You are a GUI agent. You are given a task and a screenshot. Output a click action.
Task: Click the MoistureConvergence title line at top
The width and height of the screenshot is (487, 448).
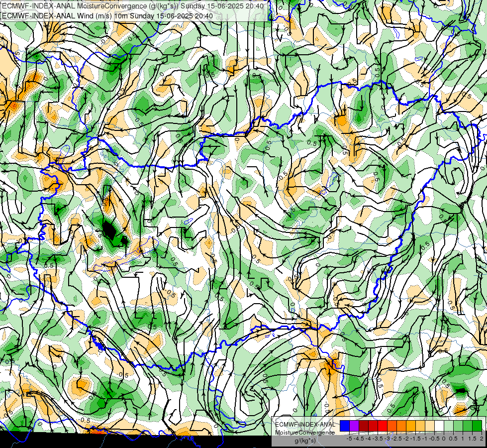pyautogui.click(x=133, y=6)
